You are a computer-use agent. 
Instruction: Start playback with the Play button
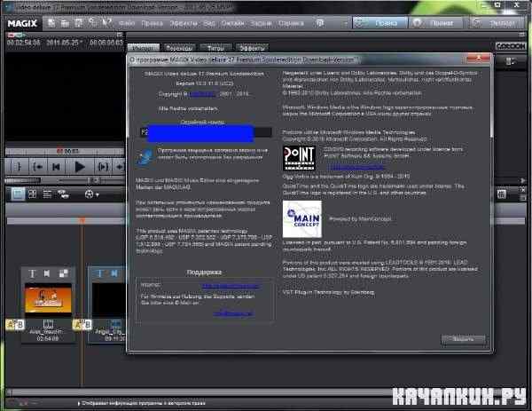[x=80, y=166]
